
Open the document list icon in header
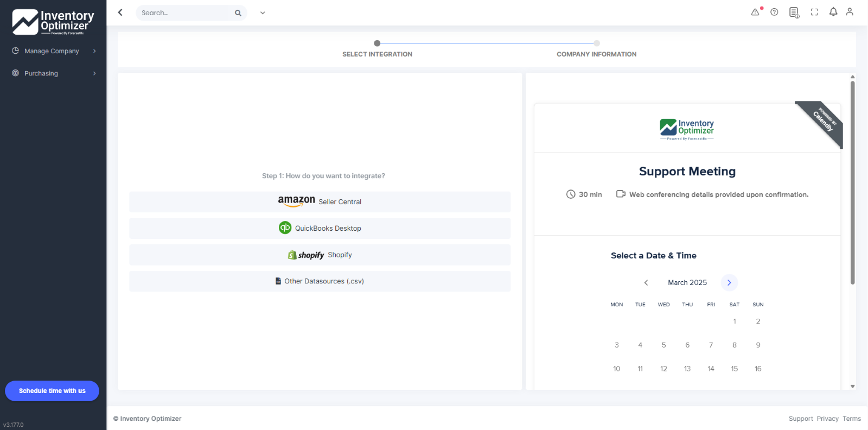click(794, 12)
